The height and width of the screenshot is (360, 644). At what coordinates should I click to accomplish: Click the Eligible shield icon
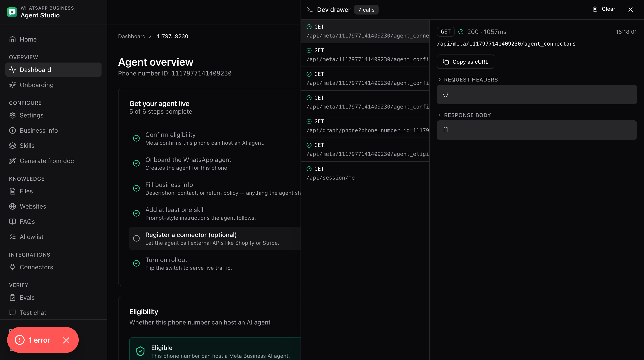pos(140,351)
